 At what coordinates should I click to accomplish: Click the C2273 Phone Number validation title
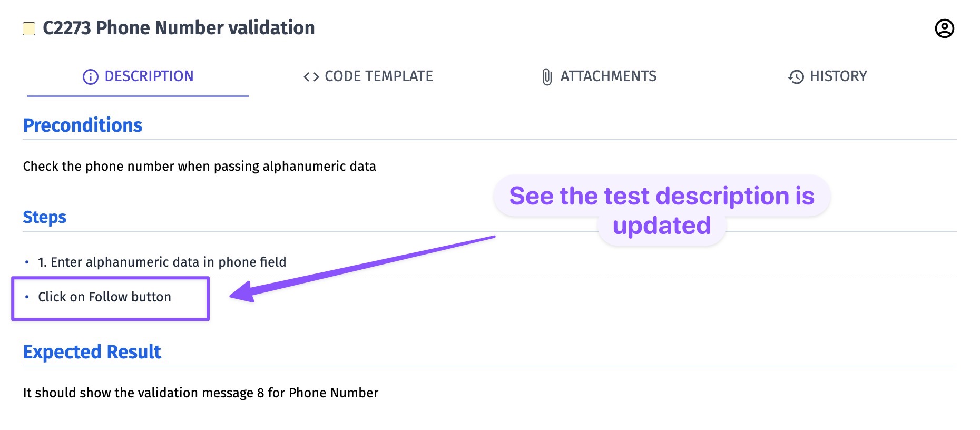pyautogui.click(x=179, y=28)
